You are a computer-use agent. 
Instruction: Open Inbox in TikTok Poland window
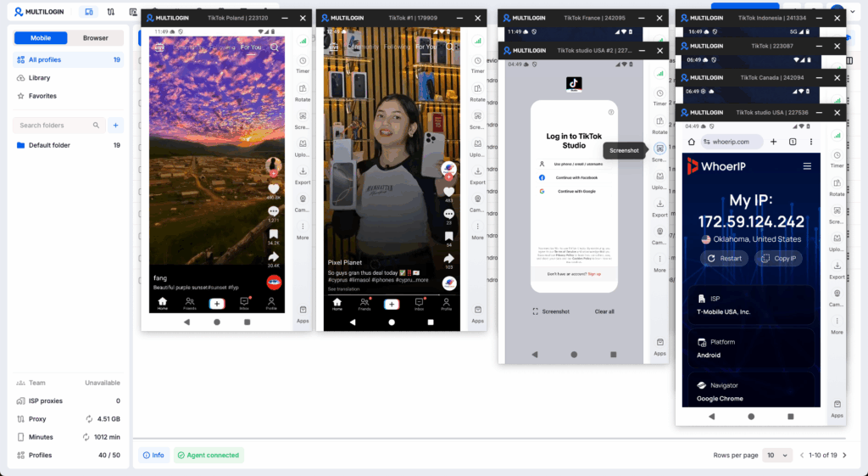(x=244, y=303)
